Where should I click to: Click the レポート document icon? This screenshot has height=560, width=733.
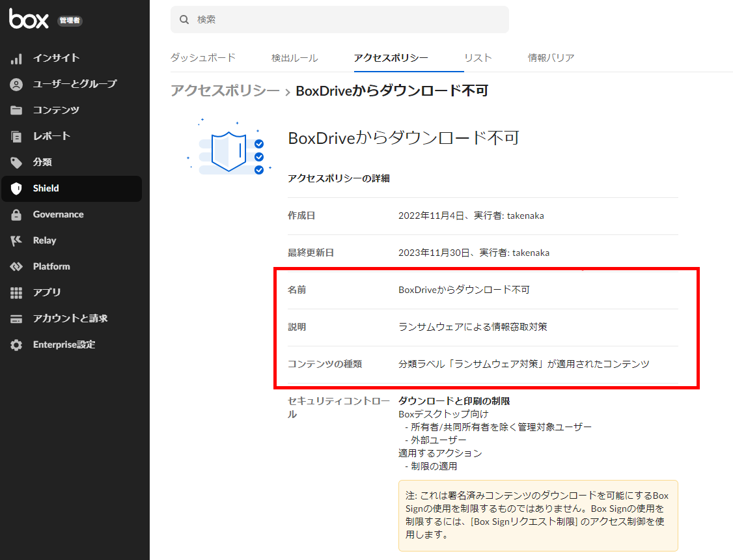point(16,137)
